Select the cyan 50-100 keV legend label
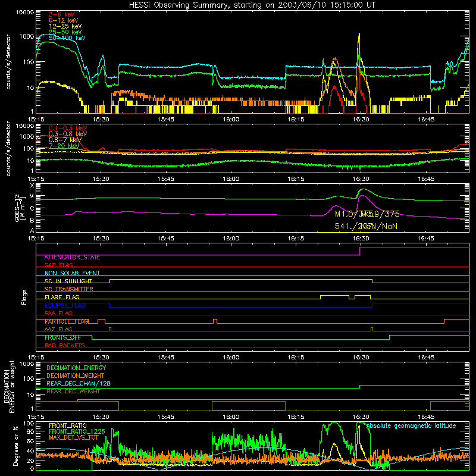This screenshot has width=476, height=476. pyautogui.click(x=67, y=38)
